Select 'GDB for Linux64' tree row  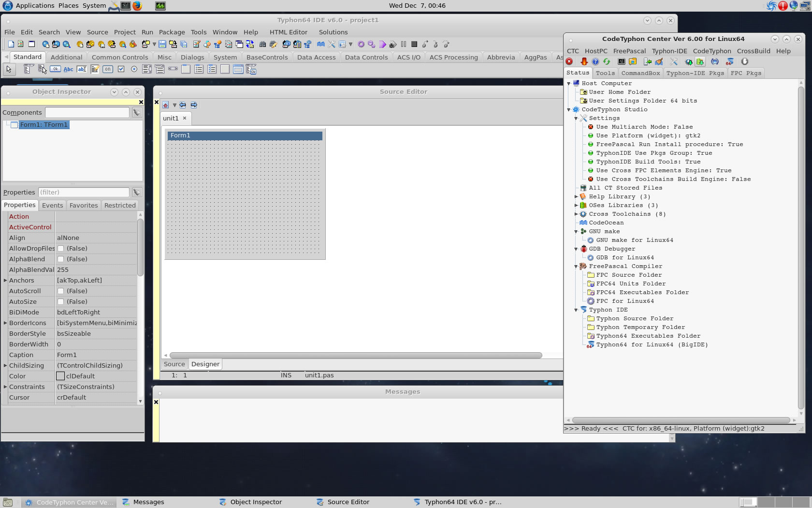click(x=625, y=257)
